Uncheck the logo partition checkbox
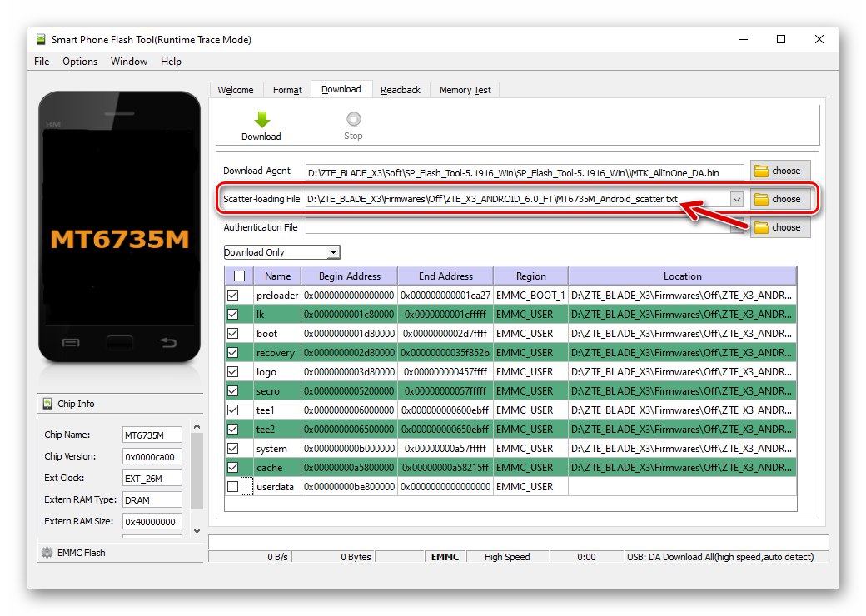The image size is (866, 616). [x=233, y=371]
